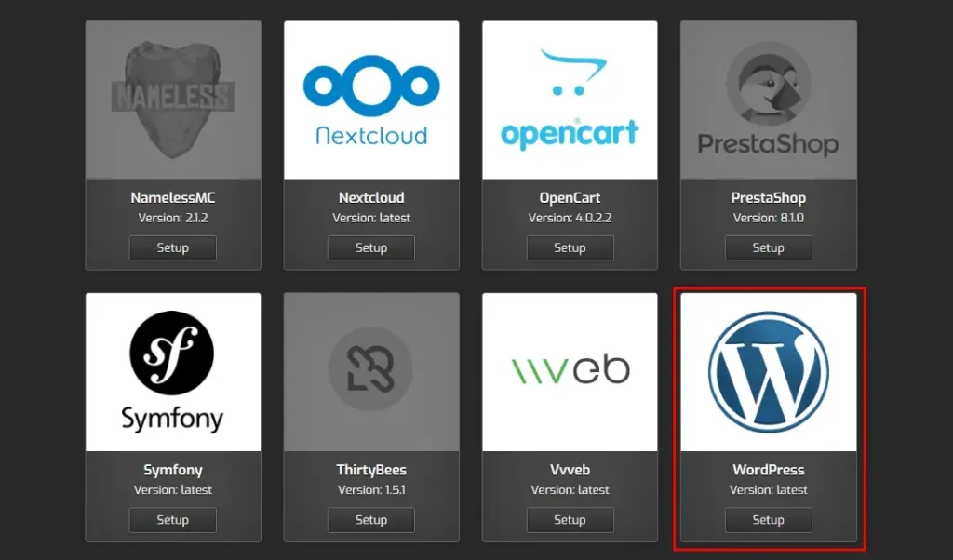Click the Nextcloud logo image
This screenshot has width=953, height=560.
pos(371,100)
